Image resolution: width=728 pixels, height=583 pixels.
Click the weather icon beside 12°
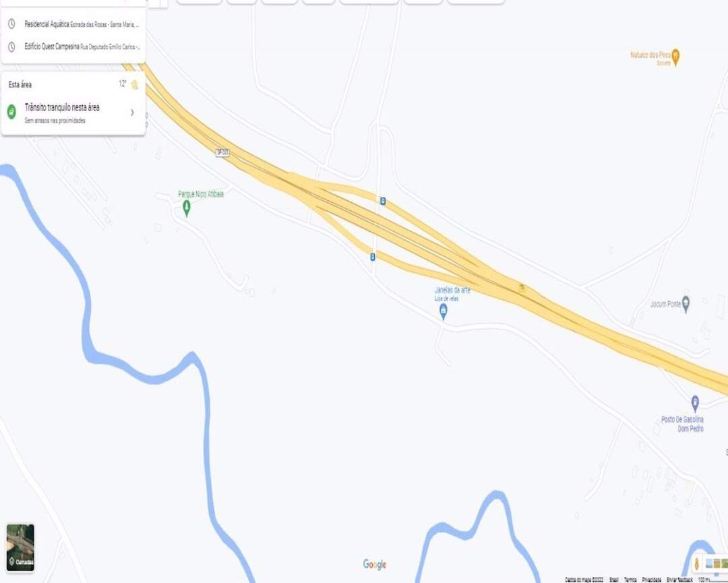pos(135,84)
